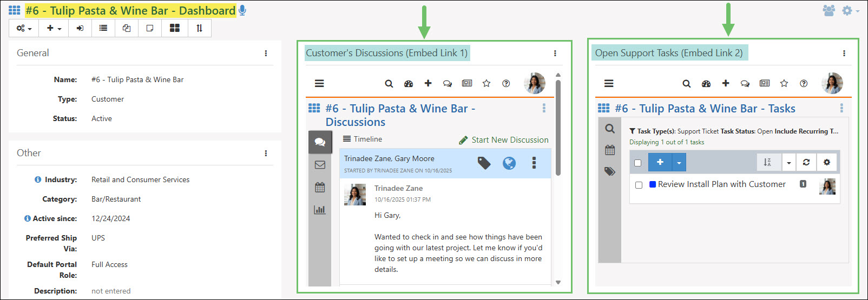This screenshot has height=300, width=868.
Task: Click the sign-in arrow toolbar icon
Action: (80, 28)
